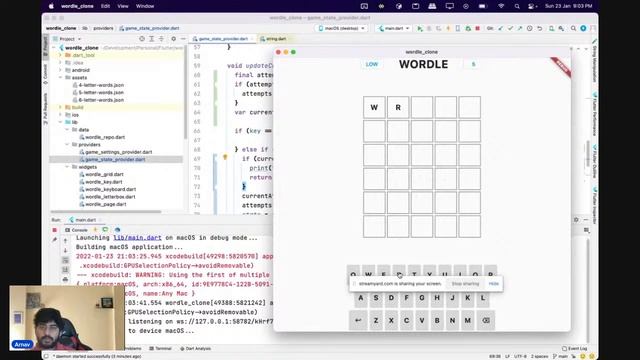This screenshot has width=640, height=360.
Task: Click the LOW difficulty button in Wordle
Action: [x=372, y=64]
